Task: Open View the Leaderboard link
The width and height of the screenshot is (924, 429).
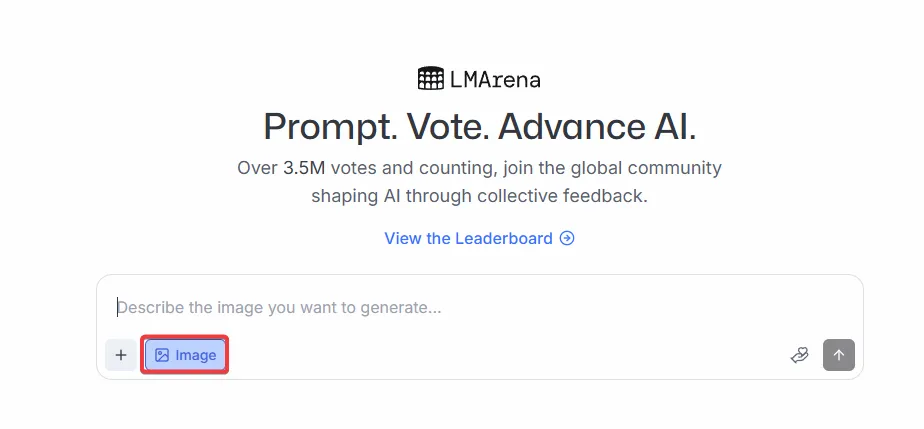Action: (x=479, y=238)
